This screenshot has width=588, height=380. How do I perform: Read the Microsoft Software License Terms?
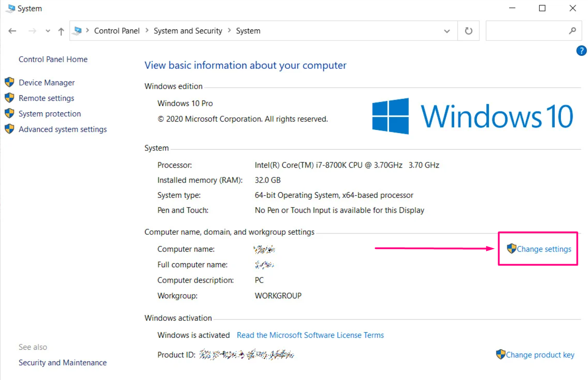(310, 335)
